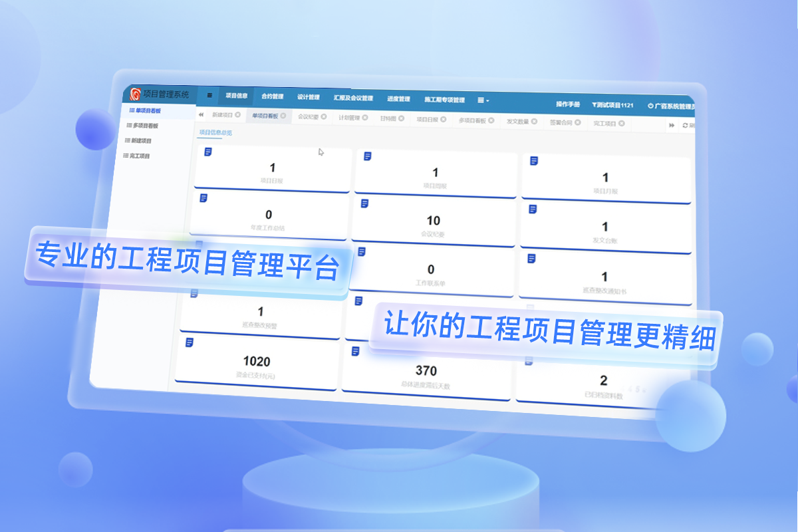Open the grid menu dropdown in the navbar
798x532 pixels.
click(x=481, y=100)
